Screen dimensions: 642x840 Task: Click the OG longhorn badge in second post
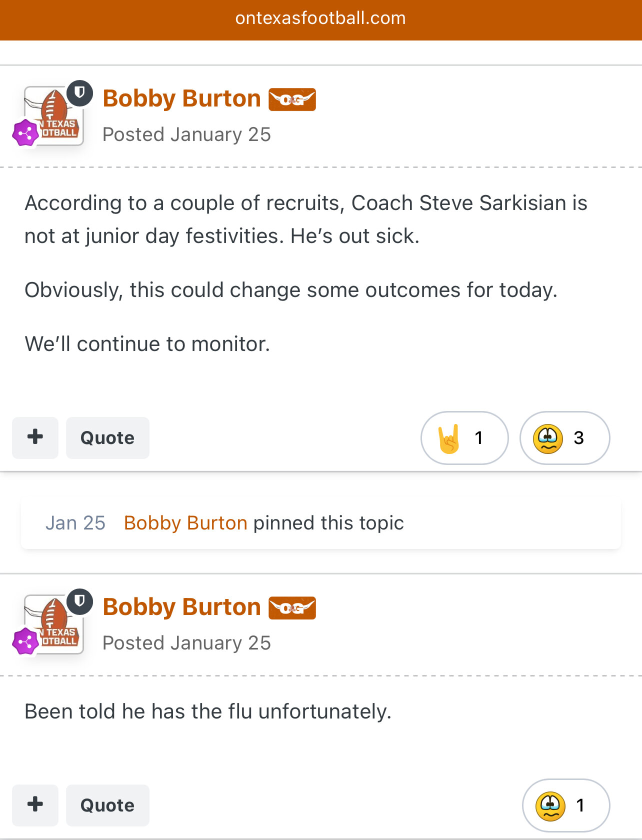[292, 607]
